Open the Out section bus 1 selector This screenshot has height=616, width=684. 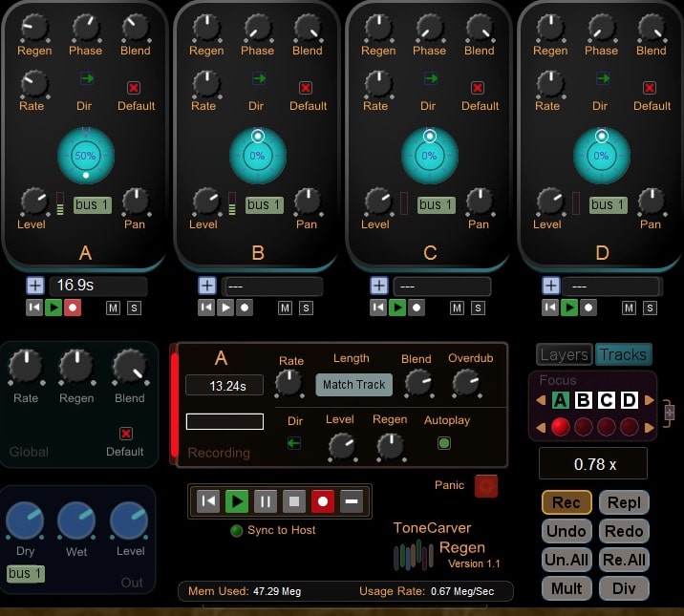(26, 574)
